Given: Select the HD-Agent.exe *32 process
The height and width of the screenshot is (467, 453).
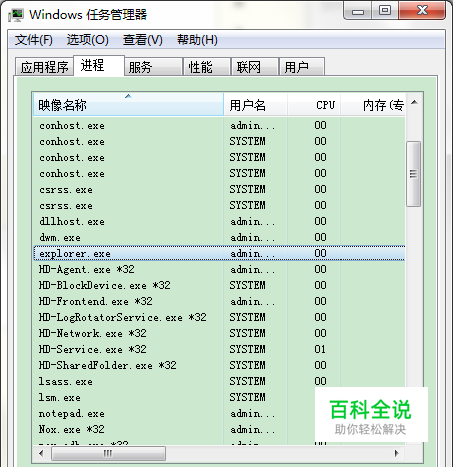Looking at the screenshot, I should click(x=219, y=269).
